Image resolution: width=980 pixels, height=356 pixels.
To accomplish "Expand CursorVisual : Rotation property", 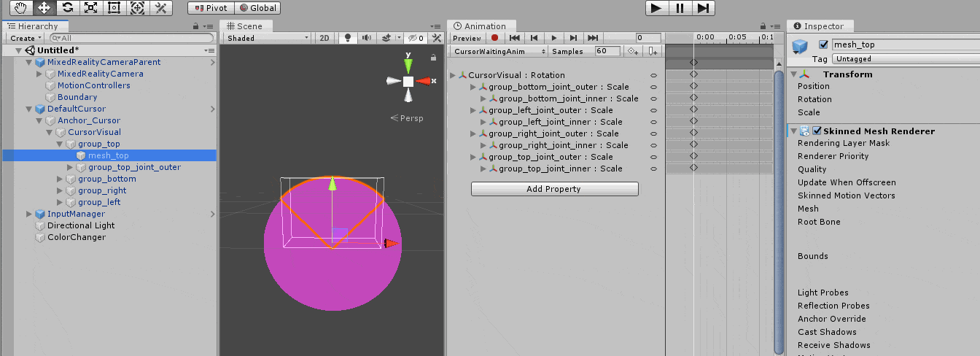I will [453, 75].
